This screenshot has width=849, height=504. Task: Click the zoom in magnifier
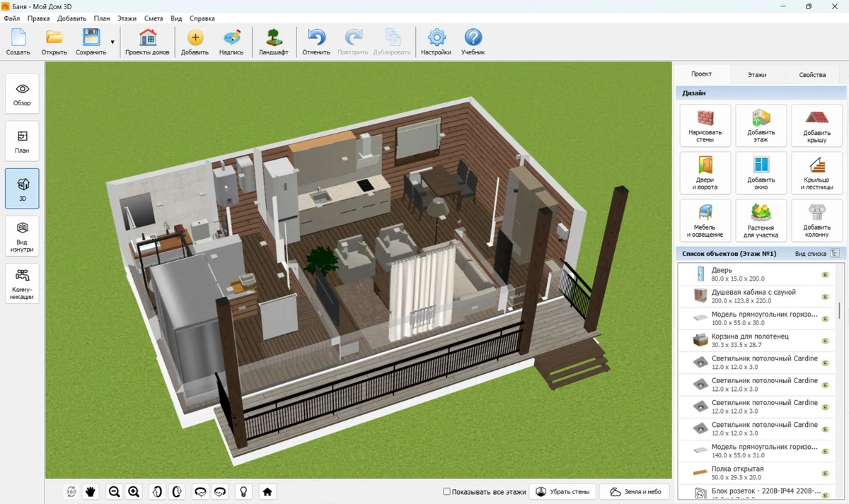click(134, 491)
